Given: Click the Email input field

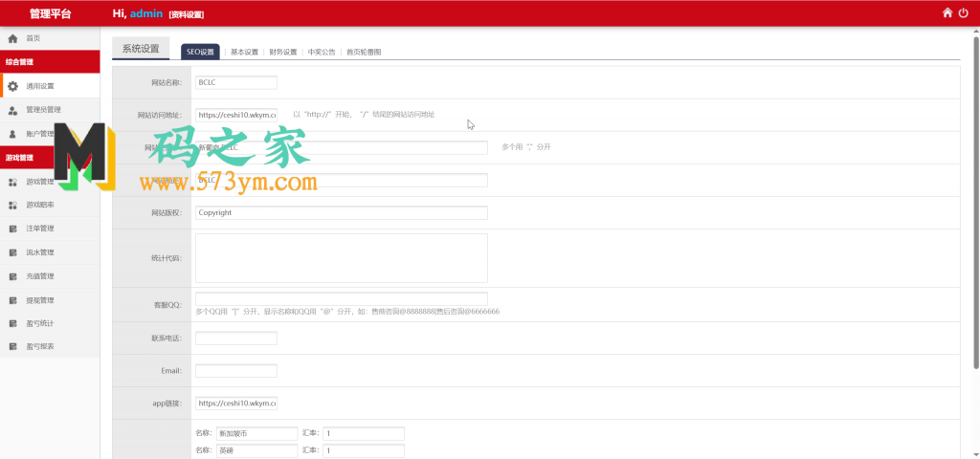Looking at the screenshot, I should tap(236, 371).
